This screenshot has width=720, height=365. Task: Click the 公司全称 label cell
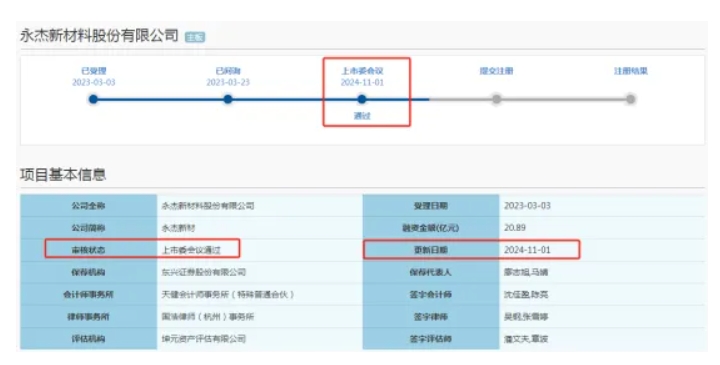pos(89,206)
